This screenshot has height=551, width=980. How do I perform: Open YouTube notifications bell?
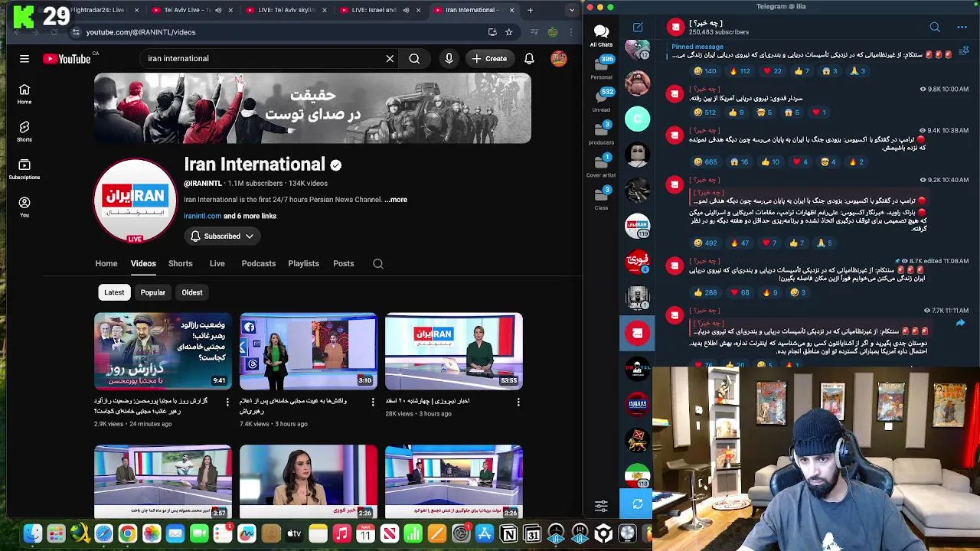[529, 58]
